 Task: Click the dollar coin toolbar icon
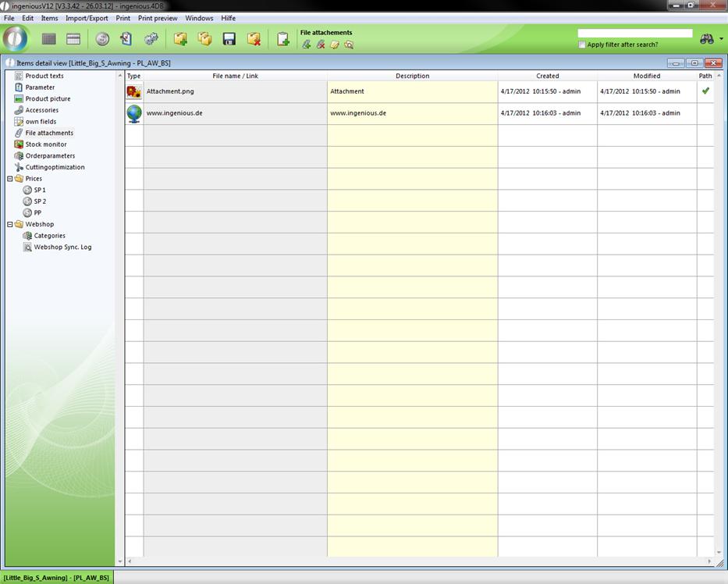(x=102, y=39)
